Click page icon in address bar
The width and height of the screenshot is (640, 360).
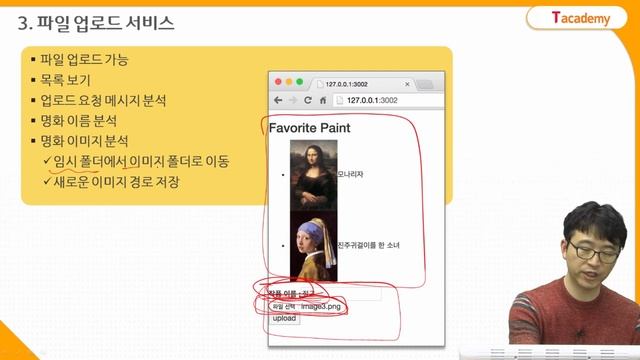point(340,100)
